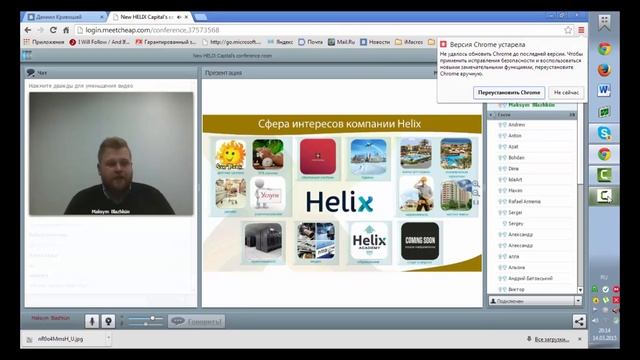The width and height of the screenshot is (640, 360).
Task: Zoom in on presentation with magnifier plus
Action: (x=476, y=184)
